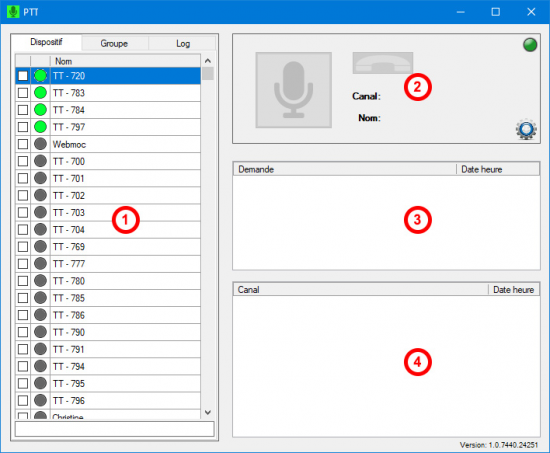Minimize the PTT window

[461, 12]
